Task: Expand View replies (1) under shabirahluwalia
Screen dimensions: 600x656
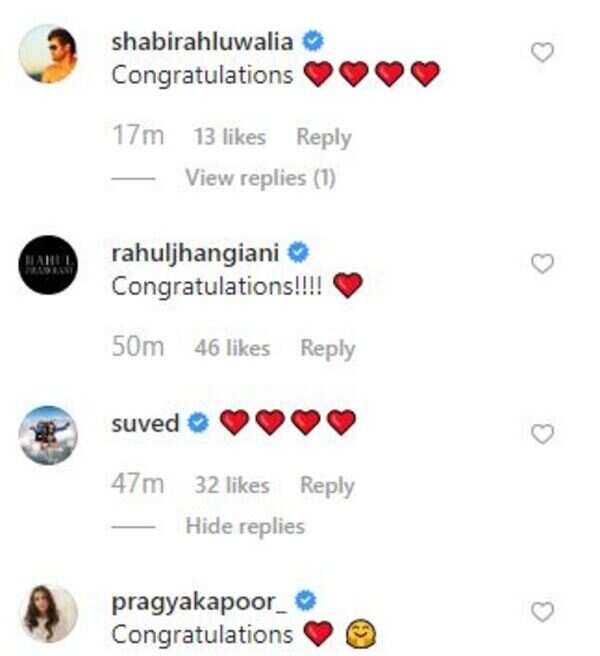Action: [260, 178]
